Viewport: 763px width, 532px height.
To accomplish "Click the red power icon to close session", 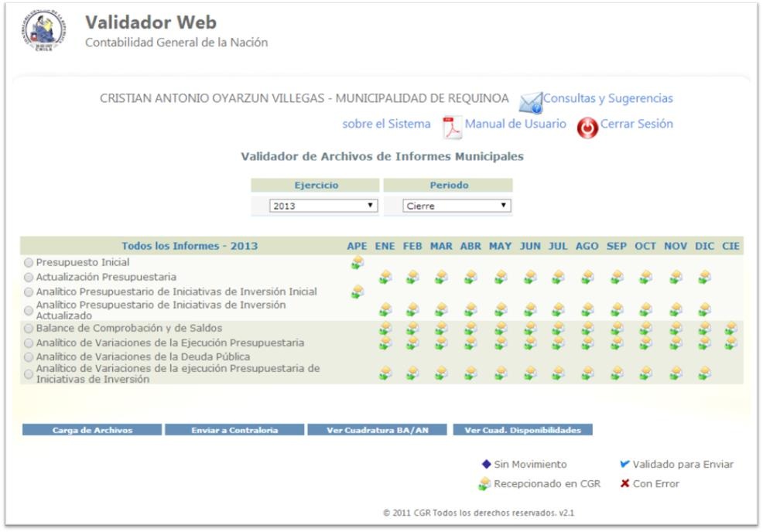I will 587,125.
